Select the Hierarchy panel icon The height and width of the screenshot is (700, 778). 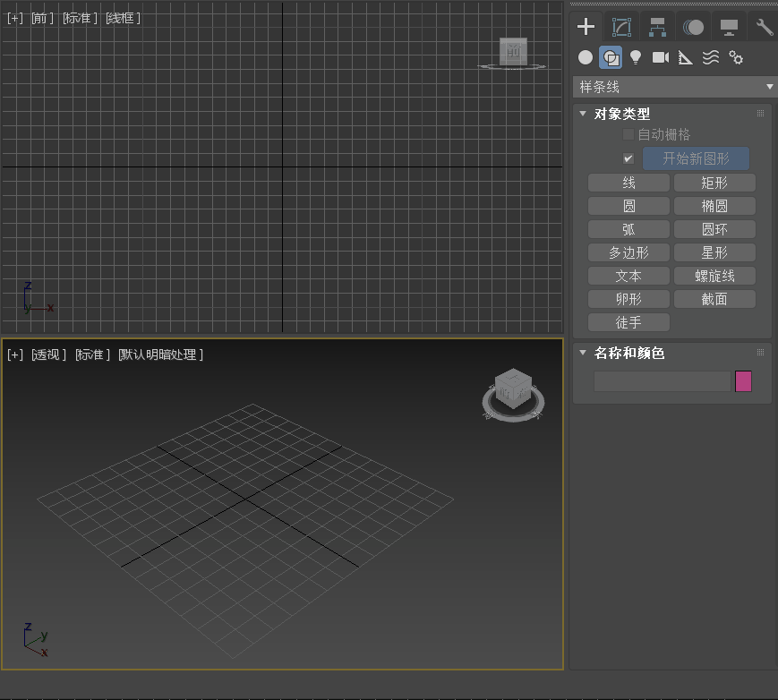657,26
